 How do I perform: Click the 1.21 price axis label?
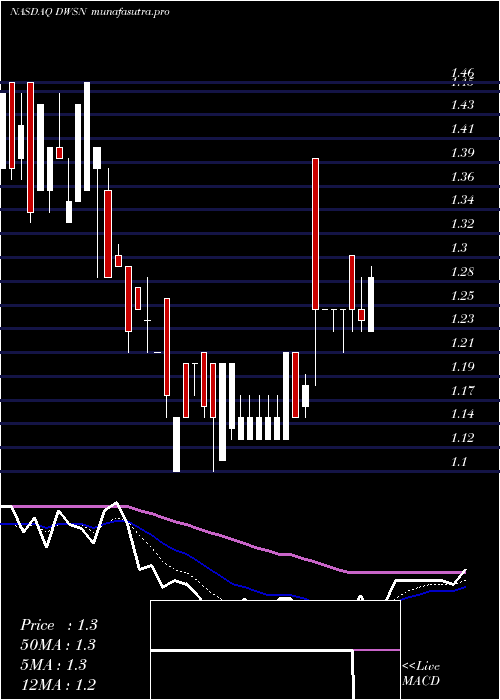pyautogui.click(x=462, y=343)
